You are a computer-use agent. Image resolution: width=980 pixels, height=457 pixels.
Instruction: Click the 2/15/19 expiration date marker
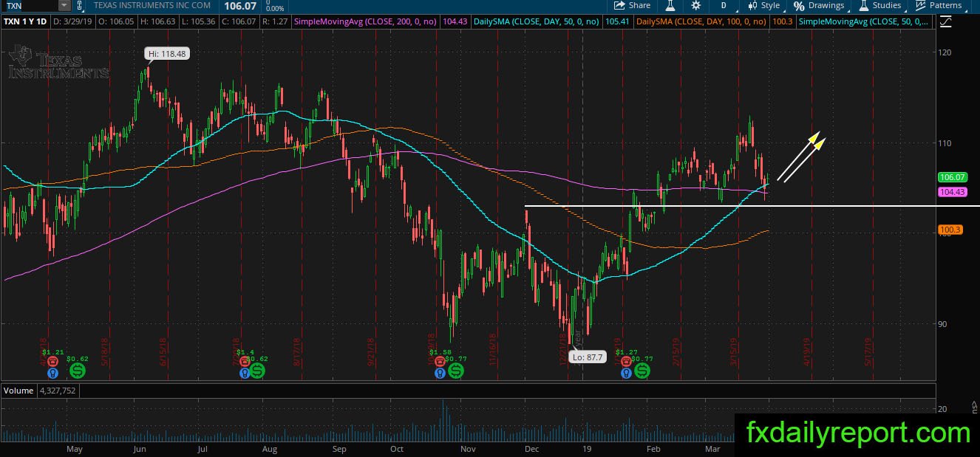(676, 351)
